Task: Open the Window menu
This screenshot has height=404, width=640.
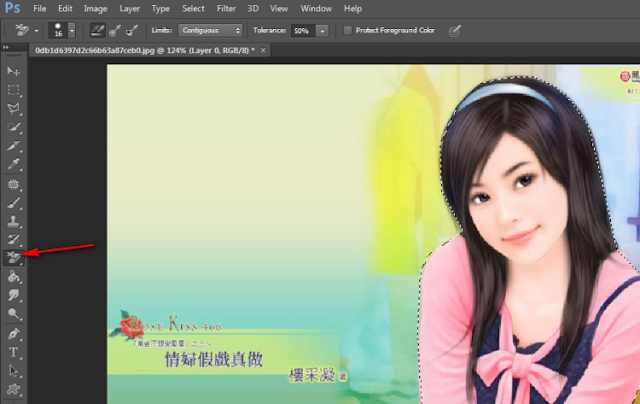Action: click(x=316, y=8)
